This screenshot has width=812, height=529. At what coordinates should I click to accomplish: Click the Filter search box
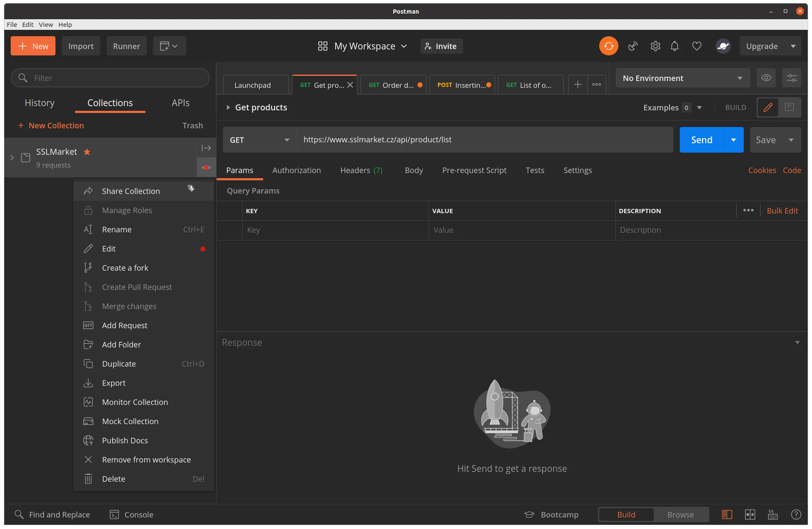click(110, 78)
